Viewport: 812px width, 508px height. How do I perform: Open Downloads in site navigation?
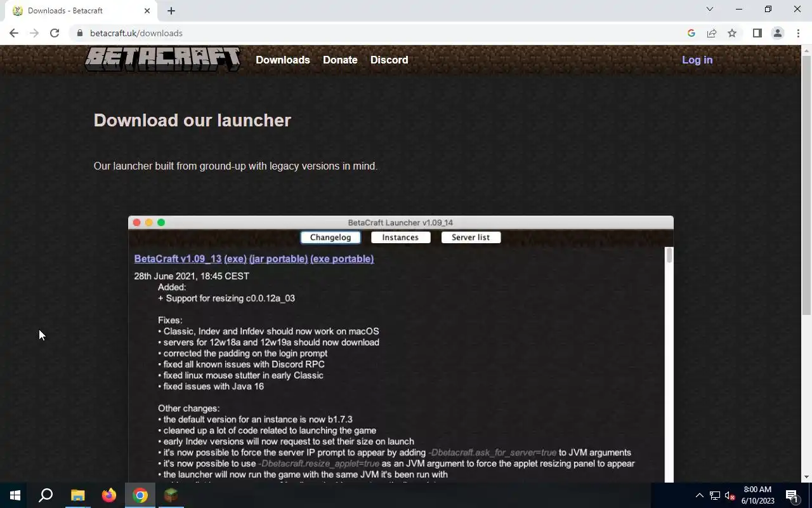click(x=283, y=60)
